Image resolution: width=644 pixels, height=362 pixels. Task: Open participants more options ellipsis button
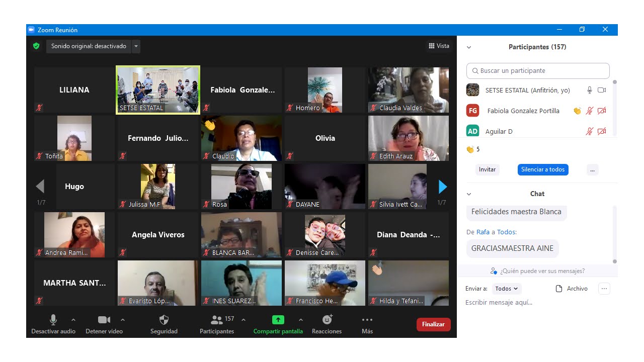click(x=592, y=169)
